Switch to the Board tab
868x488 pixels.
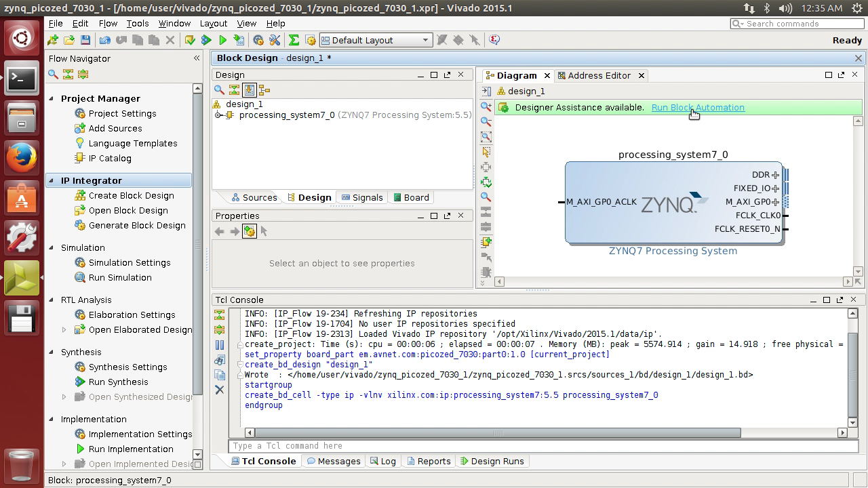click(411, 197)
